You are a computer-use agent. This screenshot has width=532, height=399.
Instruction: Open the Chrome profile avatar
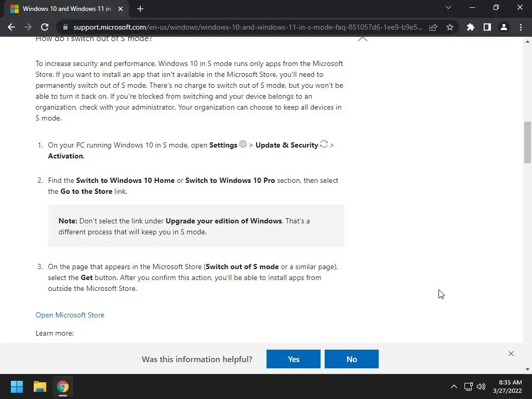(504, 27)
